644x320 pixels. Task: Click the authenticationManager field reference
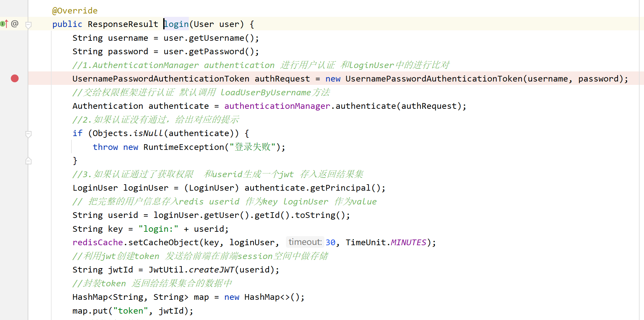276,106
